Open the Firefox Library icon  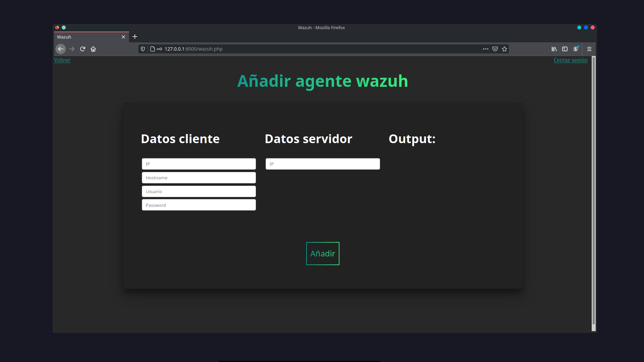click(554, 49)
